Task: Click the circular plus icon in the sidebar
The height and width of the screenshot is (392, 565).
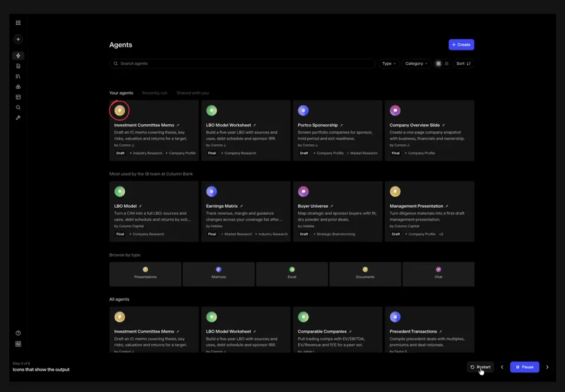Action: coord(18,39)
